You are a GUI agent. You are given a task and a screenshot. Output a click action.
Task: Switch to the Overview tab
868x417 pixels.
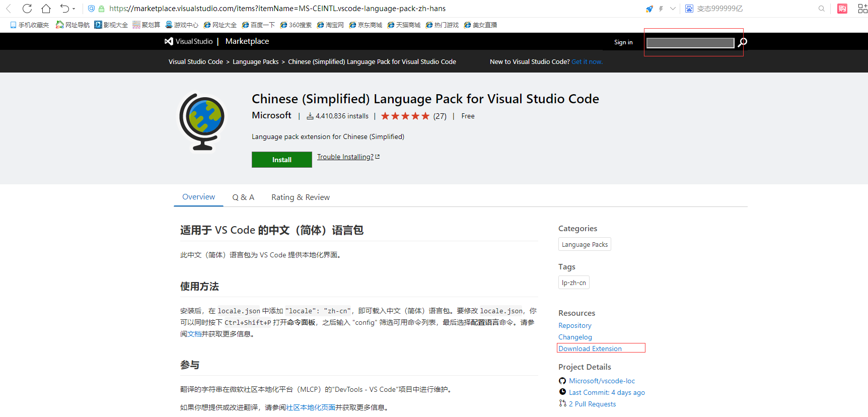pyautogui.click(x=198, y=197)
